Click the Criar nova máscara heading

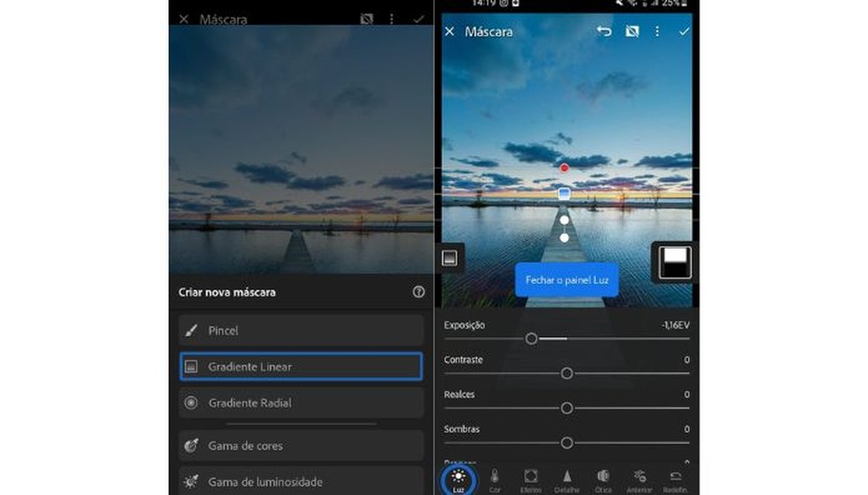227,292
